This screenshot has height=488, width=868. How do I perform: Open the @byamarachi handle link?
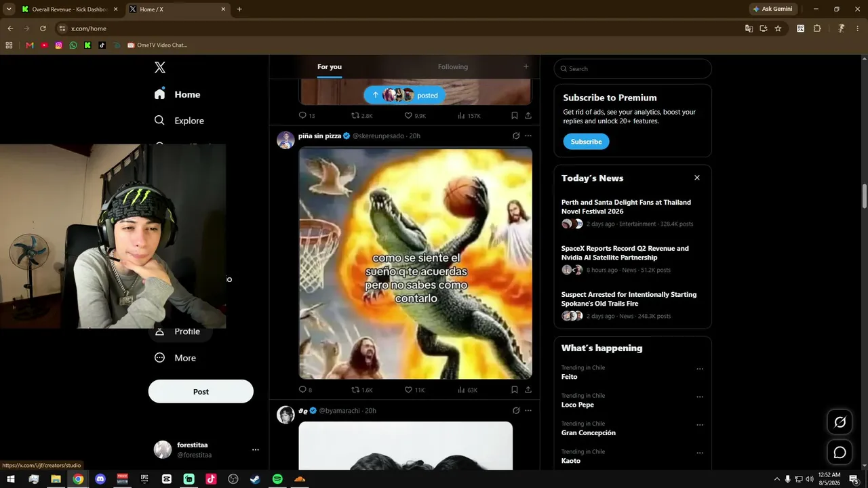(x=339, y=411)
